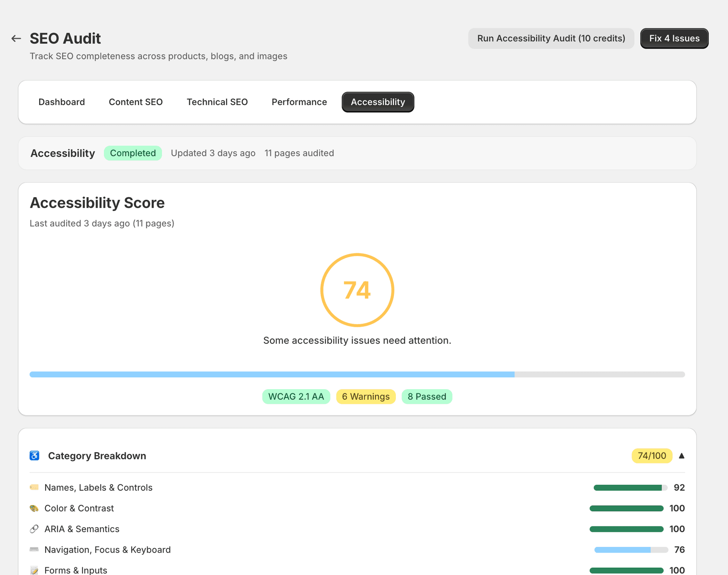Toggle the WCAG 2.1 AA badge
728x575 pixels.
click(296, 396)
